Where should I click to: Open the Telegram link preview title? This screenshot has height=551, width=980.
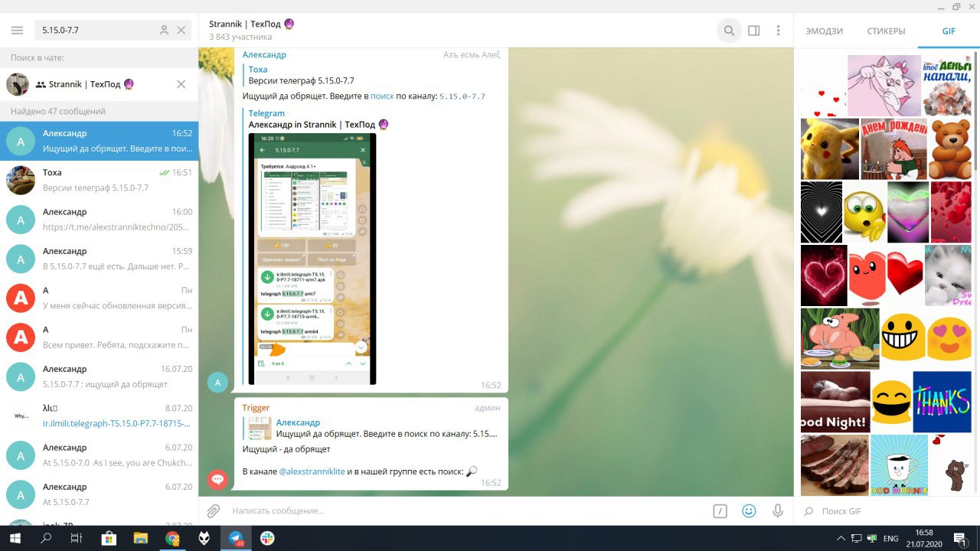tap(266, 113)
